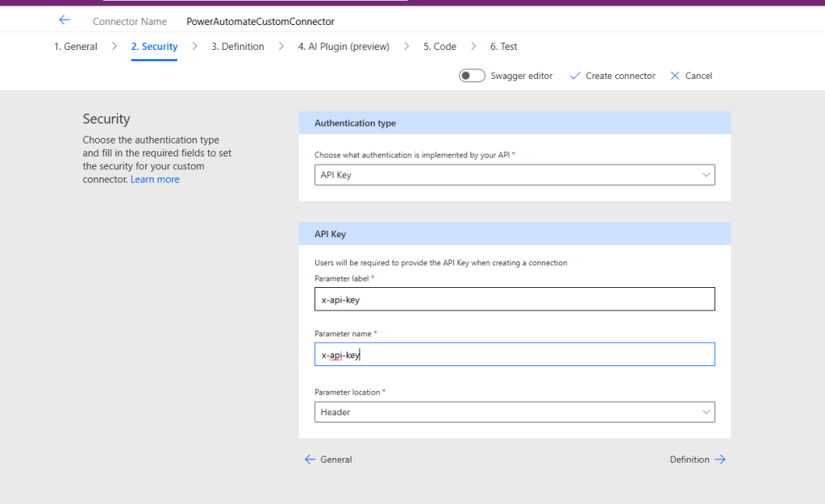Open the Learn more link
The height and width of the screenshot is (504, 825).
click(x=155, y=179)
